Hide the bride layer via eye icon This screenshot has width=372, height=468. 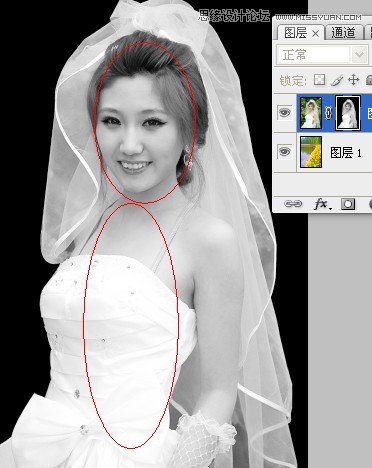284,113
